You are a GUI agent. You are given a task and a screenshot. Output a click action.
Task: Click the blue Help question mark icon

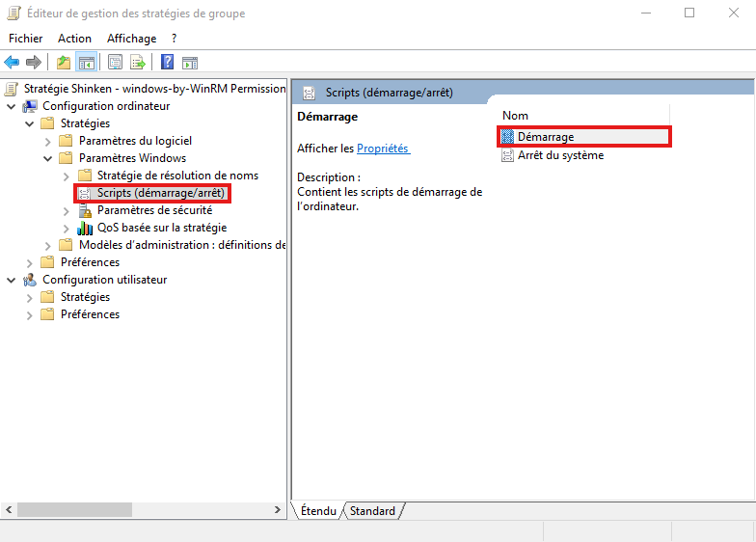click(x=167, y=63)
